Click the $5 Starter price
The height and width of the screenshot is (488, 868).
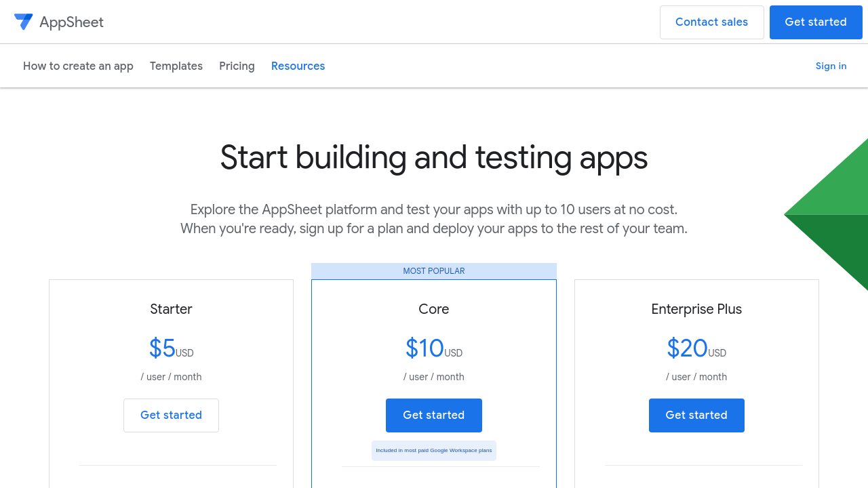click(163, 348)
